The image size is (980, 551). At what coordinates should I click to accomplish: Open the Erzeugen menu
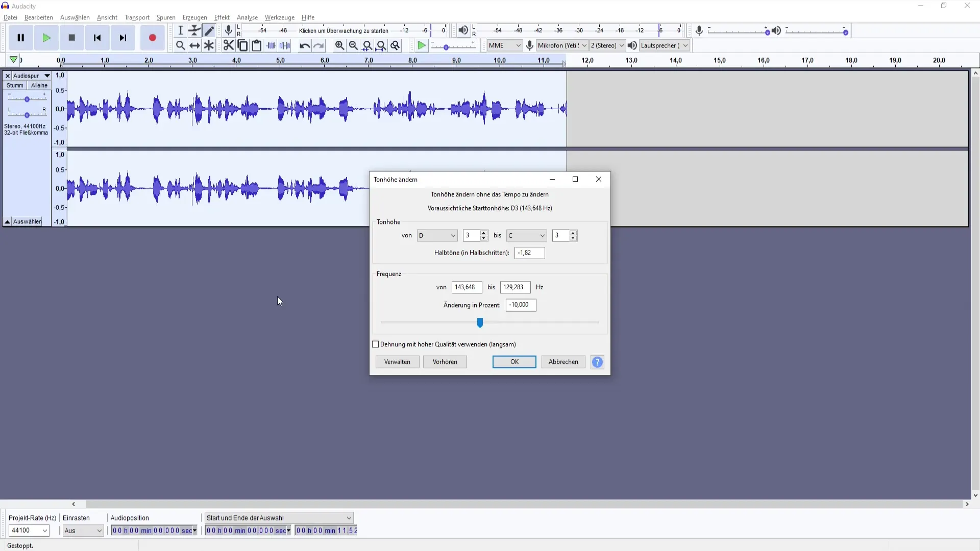[x=195, y=17]
